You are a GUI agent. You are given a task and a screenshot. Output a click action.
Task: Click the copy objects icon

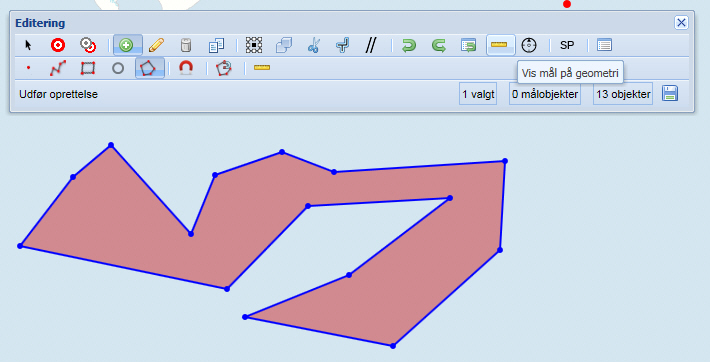(216, 45)
